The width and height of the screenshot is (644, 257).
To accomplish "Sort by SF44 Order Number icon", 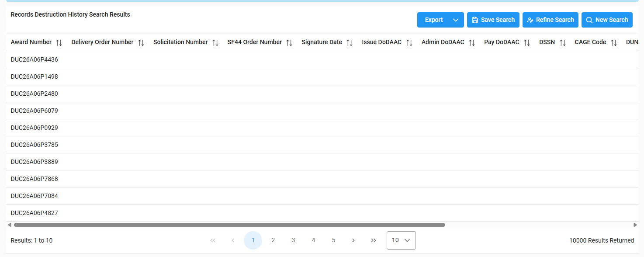I will (x=289, y=42).
